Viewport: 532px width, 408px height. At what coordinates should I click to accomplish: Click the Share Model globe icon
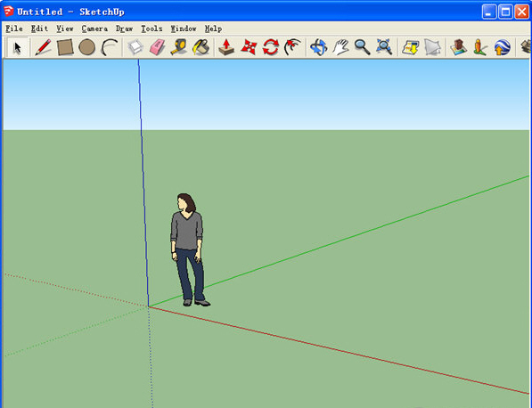tap(502, 47)
